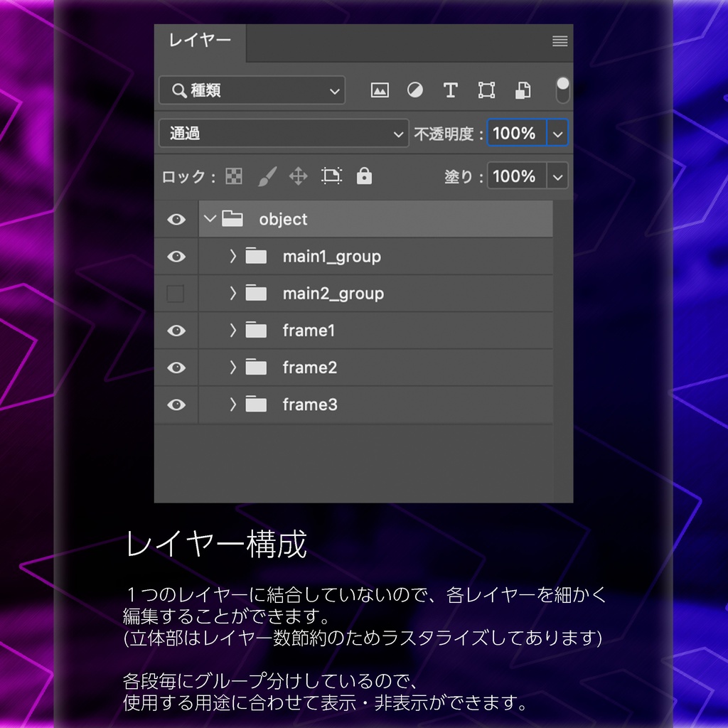The width and height of the screenshot is (728, 728).
Task: Hide the main1_group layer group
Action: point(176,256)
